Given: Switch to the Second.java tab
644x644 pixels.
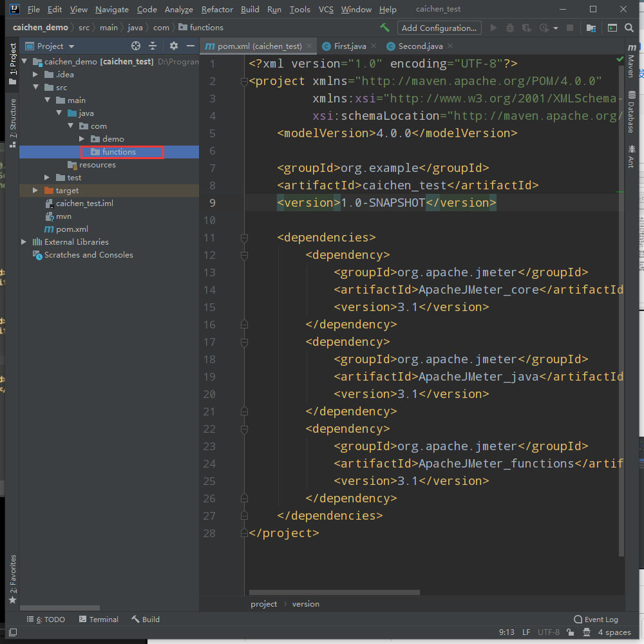Looking at the screenshot, I should pyautogui.click(x=420, y=46).
